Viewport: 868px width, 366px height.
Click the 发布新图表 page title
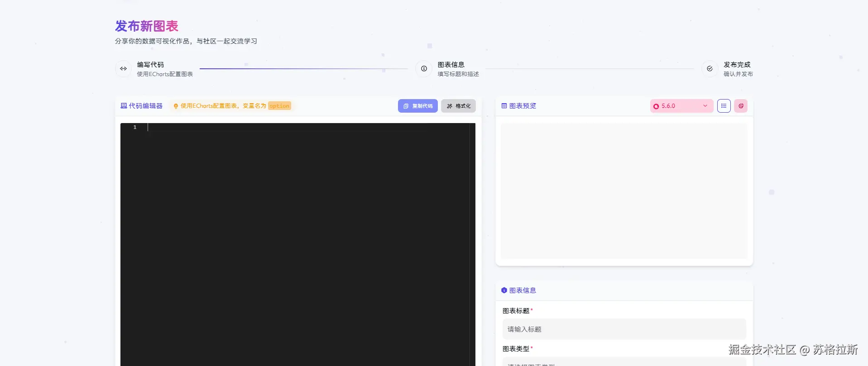click(x=147, y=26)
